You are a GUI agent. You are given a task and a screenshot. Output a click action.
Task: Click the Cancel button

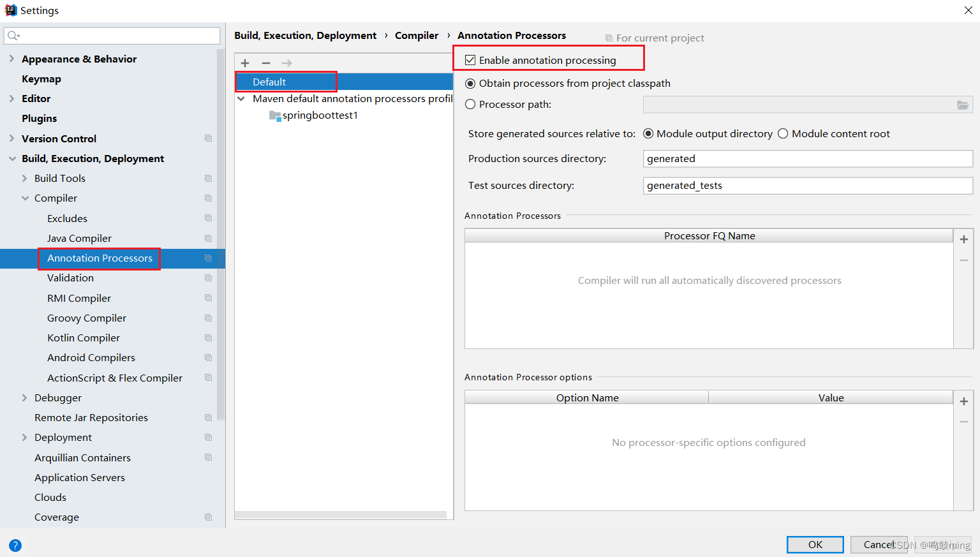[879, 544]
